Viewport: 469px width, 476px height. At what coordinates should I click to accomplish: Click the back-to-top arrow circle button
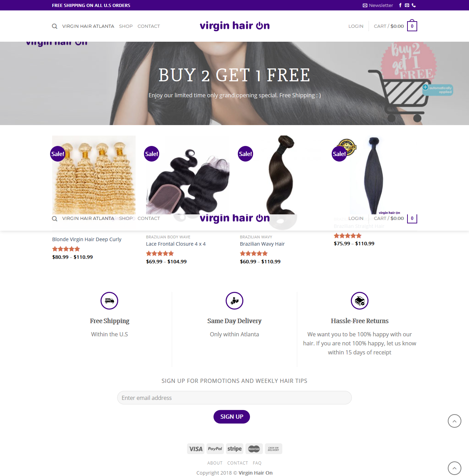click(x=454, y=421)
